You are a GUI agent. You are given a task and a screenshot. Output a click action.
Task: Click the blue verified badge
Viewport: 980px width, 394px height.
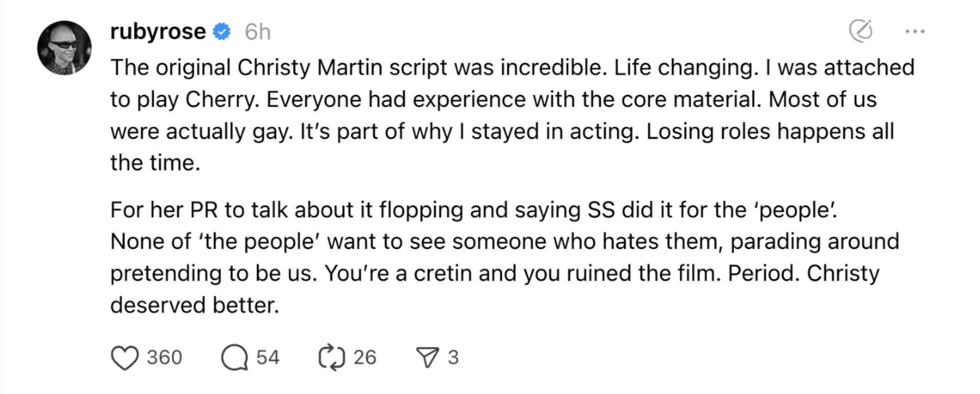coord(223,32)
